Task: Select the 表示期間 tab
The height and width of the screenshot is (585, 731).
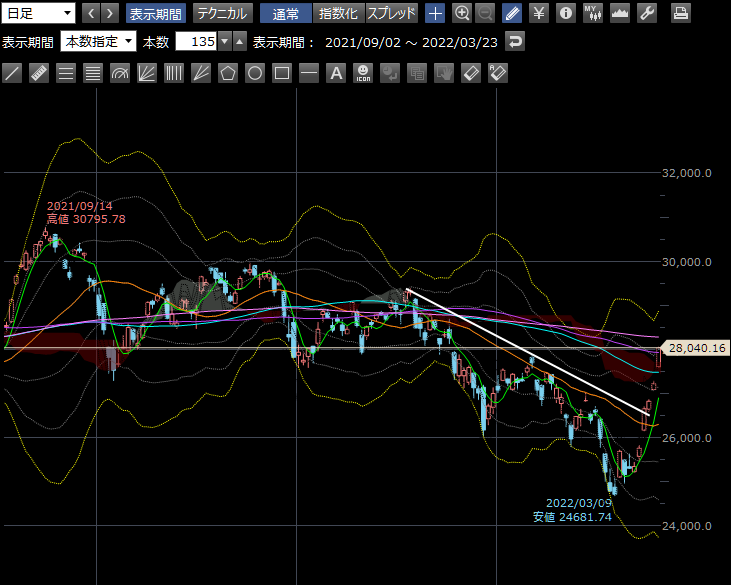Action: (155, 13)
